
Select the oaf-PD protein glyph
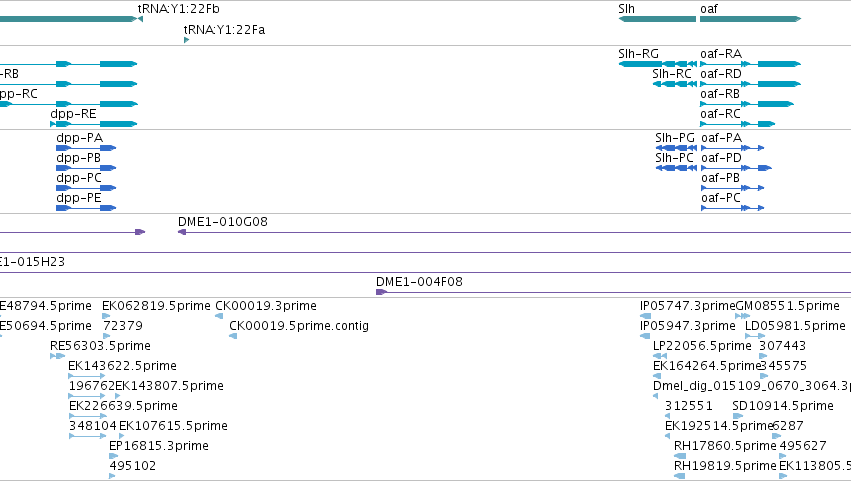coord(736,168)
